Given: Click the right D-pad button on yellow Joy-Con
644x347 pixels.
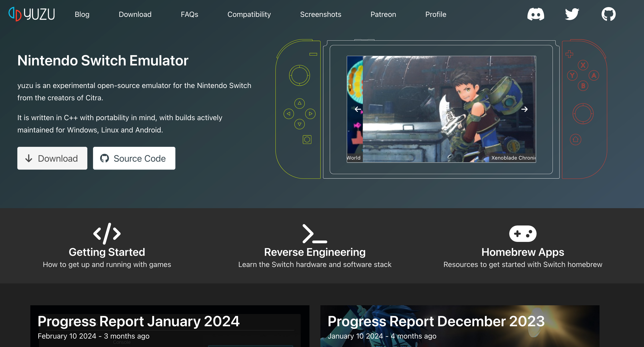Looking at the screenshot, I should 310,114.
